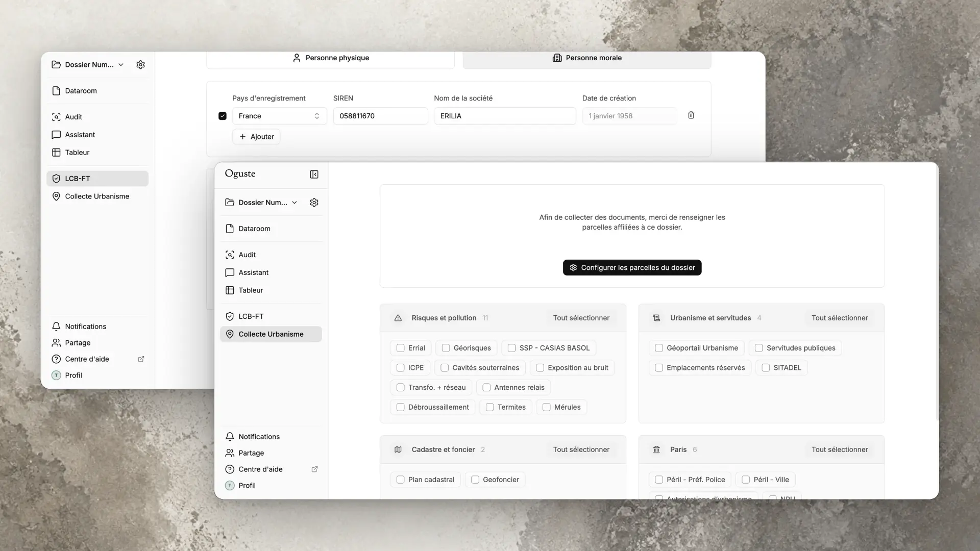The width and height of the screenshot is (980, 551).
Task: Uncheck the ERILIA row checkbox
Action: (223, 116)
